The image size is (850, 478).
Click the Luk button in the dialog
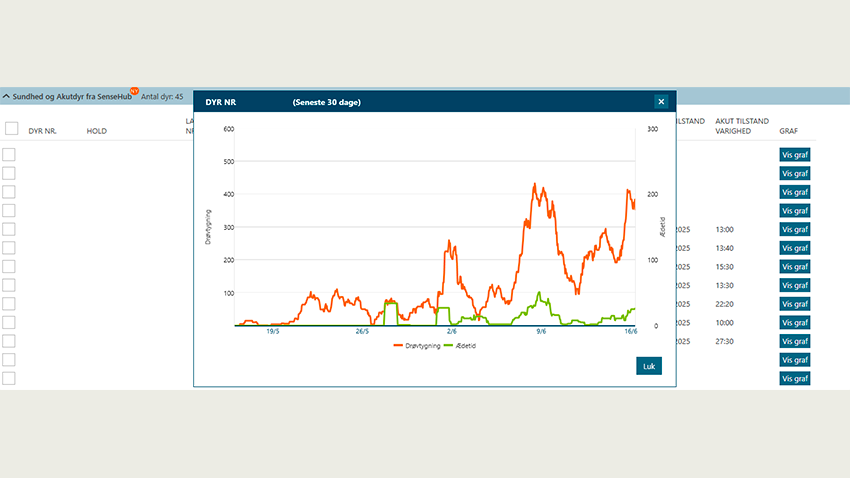(648, 366)
